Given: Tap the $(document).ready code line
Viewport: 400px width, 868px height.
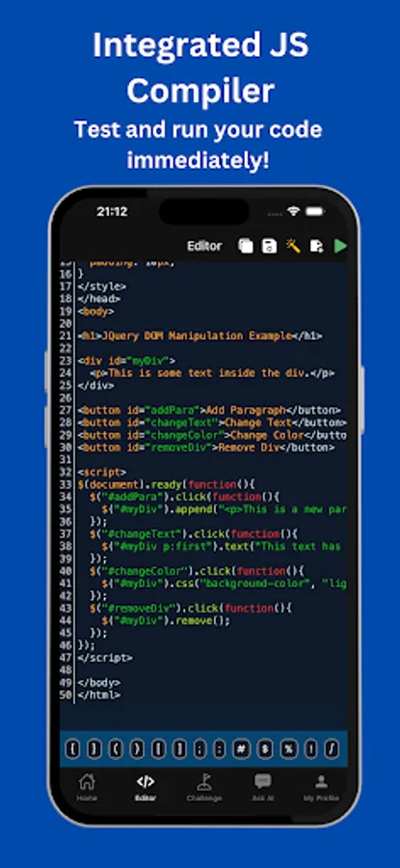Looking at the screenshot, I should 167,484.
